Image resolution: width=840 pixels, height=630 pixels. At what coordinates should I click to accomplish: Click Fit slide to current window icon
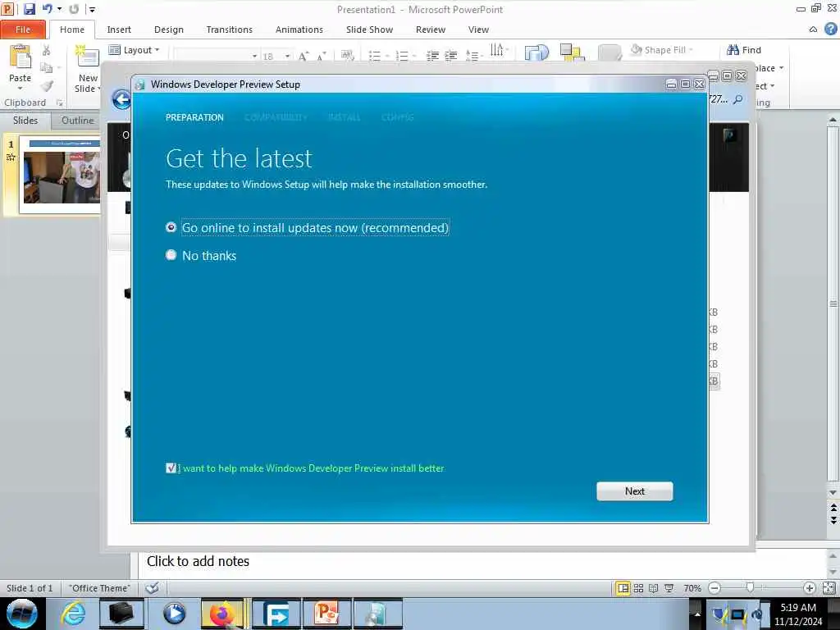829,588
